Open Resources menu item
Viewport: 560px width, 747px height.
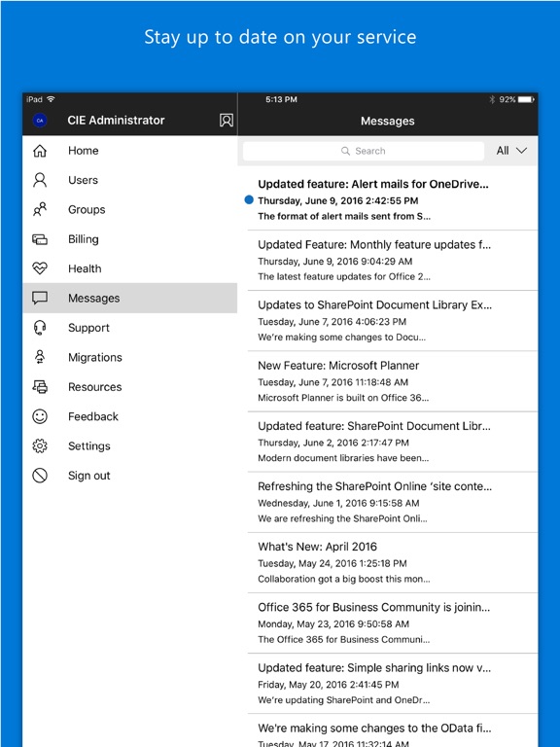tap(129, 387)
